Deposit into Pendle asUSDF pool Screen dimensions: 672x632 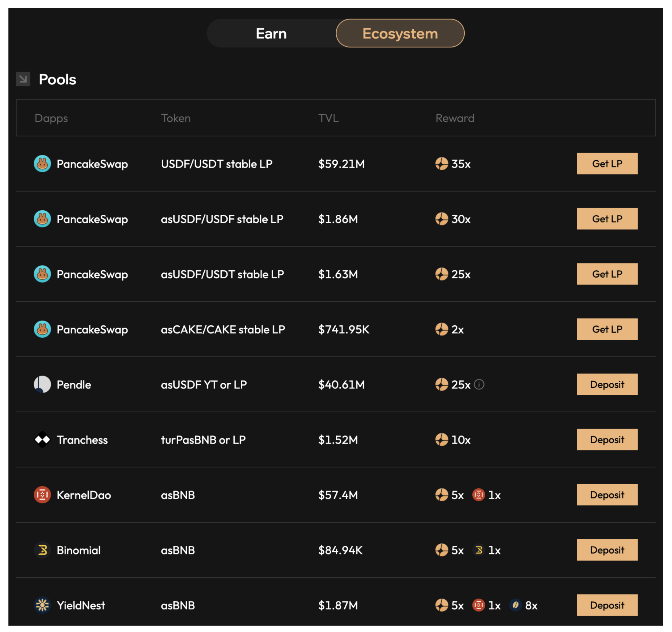(607, 384)
